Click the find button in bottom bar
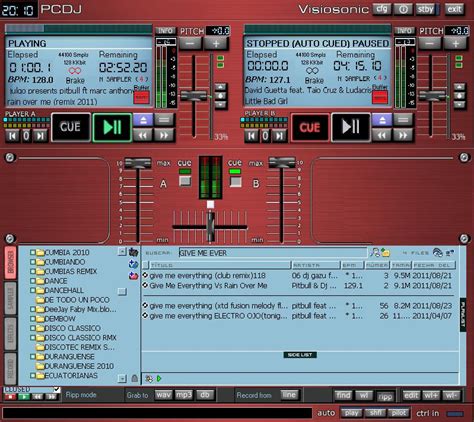This screenshot has height=422, width=474. 343,395
